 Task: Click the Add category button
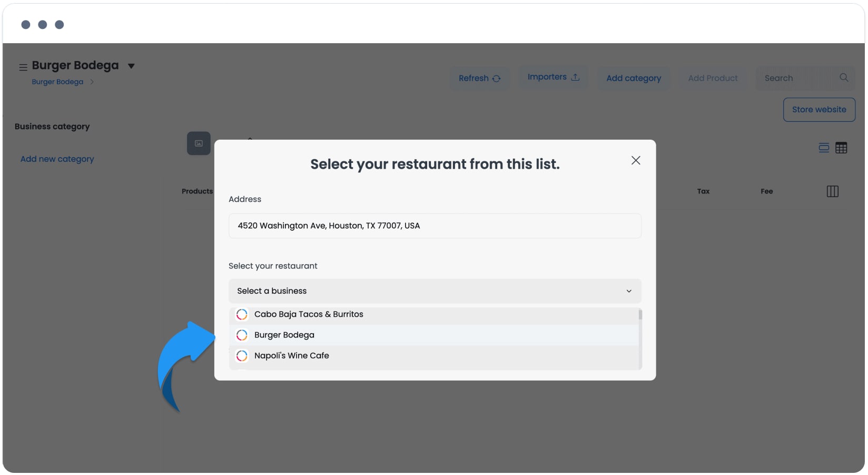coord(634,78)
